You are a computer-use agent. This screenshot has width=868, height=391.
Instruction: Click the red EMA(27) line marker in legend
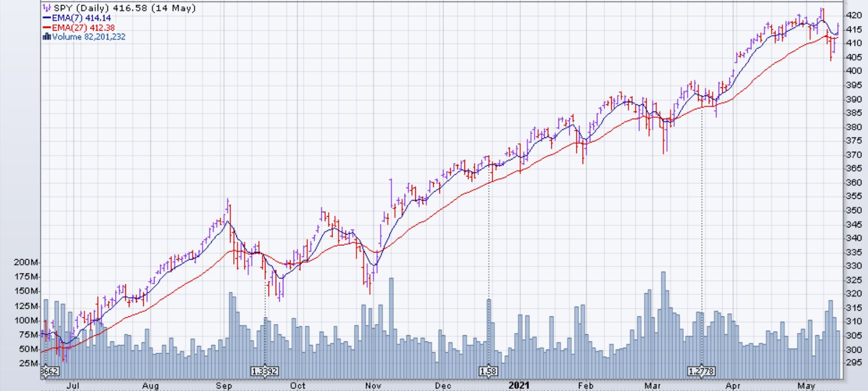pyautogui.click(x=47, y=28)
